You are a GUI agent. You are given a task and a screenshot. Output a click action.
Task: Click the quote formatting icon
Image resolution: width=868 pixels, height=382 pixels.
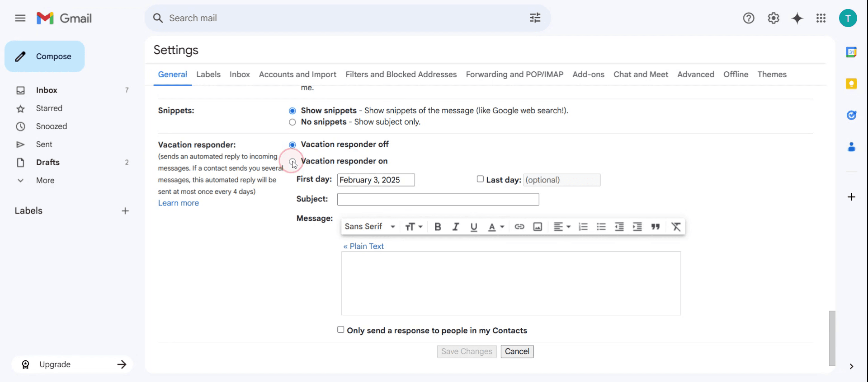656,227
